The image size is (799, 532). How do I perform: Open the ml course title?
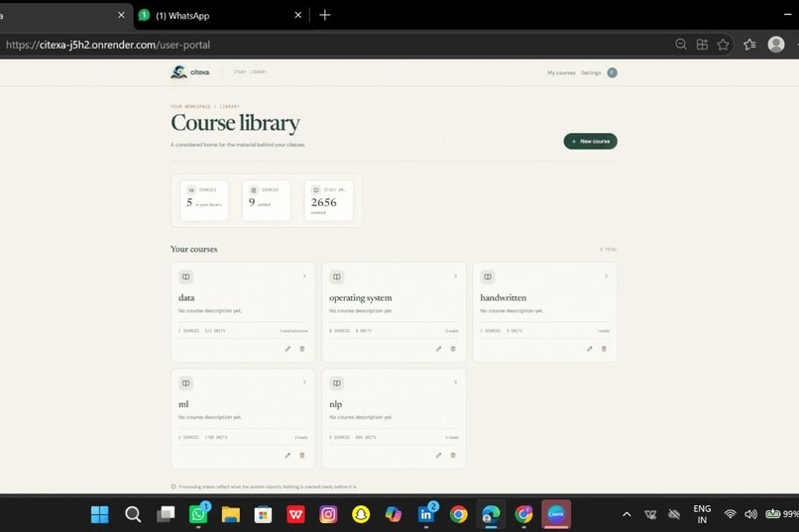tap(183, 404)
